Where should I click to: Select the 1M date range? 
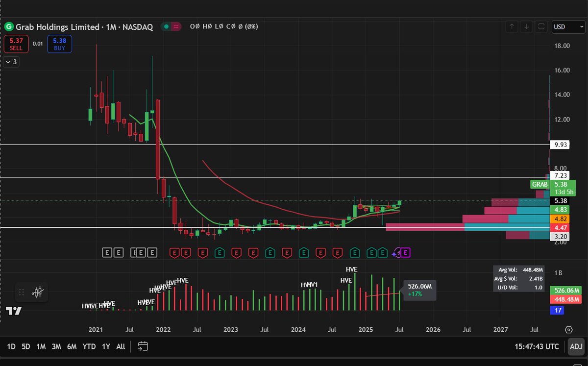(41, 346)
